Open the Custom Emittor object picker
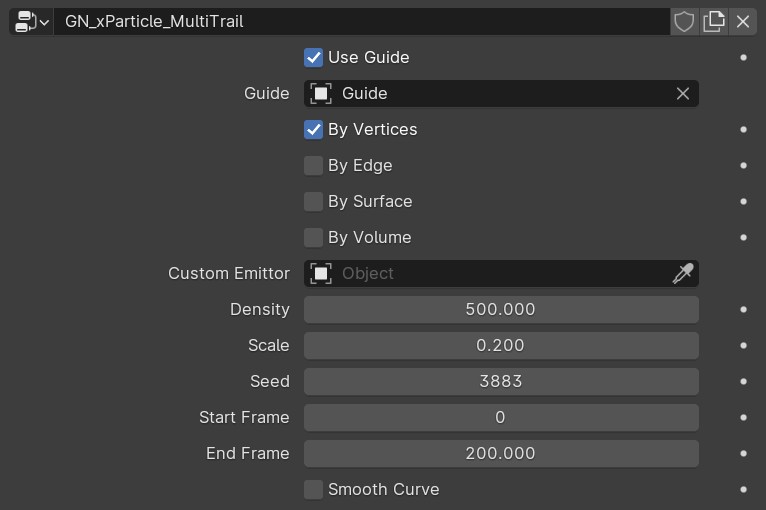Screen dimensions: 766x510 pyautogui.click(x=501, y=273)
